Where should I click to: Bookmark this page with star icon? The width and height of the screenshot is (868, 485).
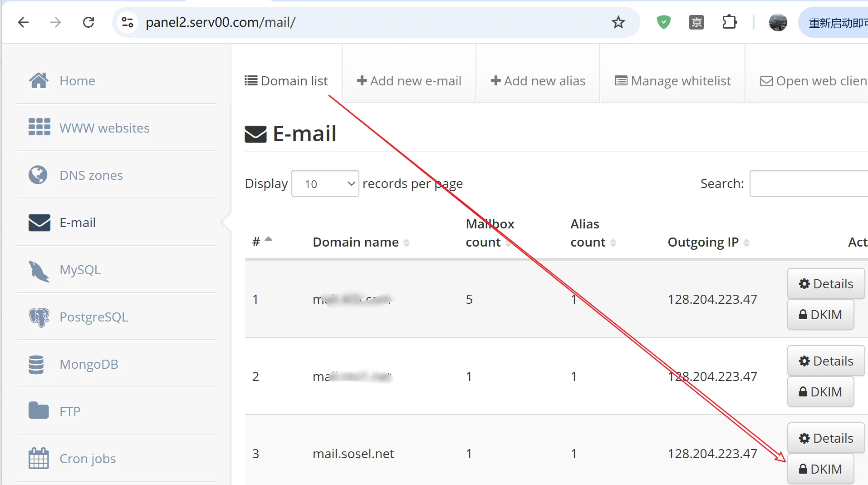(618, 22)
